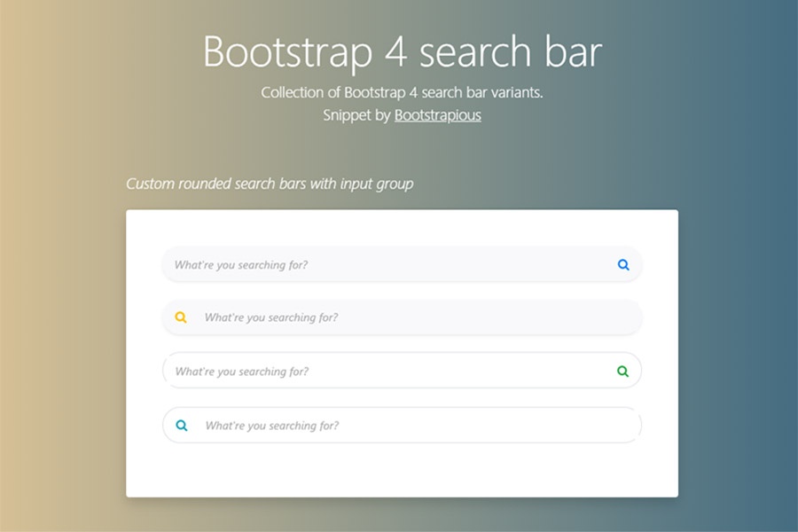Focus the outlined search field with green icon
Screen dimensions: 798x532
402,371
